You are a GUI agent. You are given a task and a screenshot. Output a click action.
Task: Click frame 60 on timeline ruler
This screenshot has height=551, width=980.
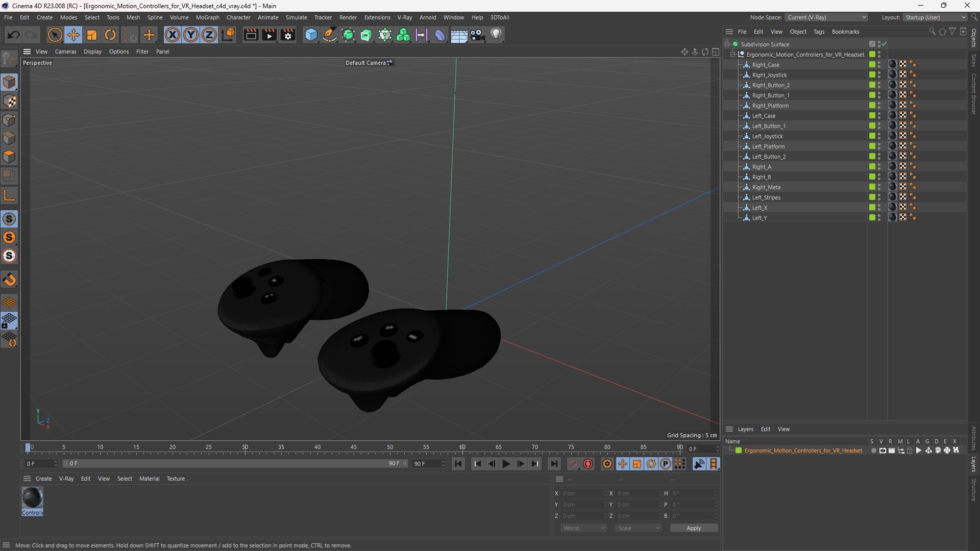point(462,447)
